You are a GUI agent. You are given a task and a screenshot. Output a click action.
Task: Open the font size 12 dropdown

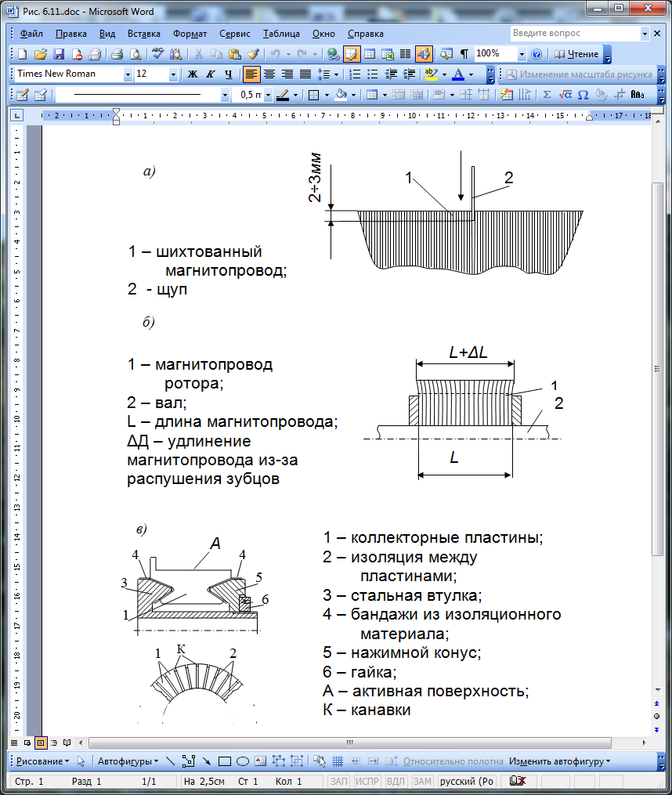pyautogui.click(x=173, y=74)
